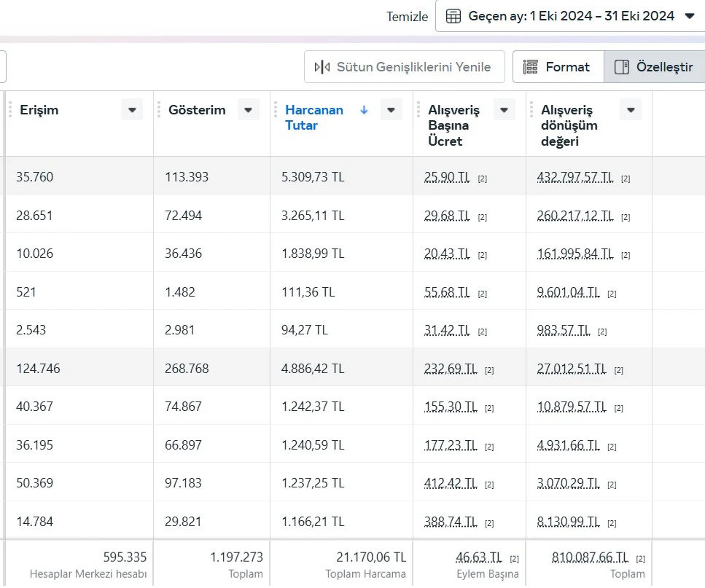This screenshot has width=705, height=588.
Task: Open Alışveriş Başına Ücret column menu
Action: coord(504,110)
